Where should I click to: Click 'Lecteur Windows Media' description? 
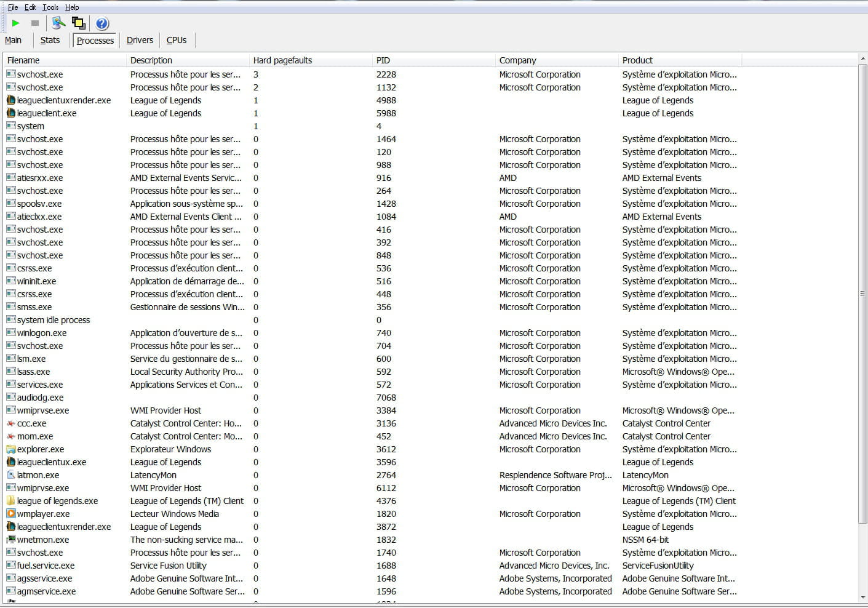(x=175, y=514)
